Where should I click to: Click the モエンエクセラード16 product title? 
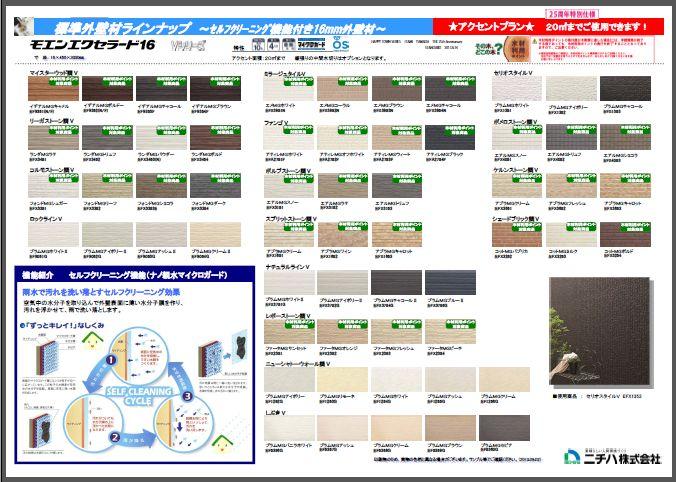(x=92, y=45)
